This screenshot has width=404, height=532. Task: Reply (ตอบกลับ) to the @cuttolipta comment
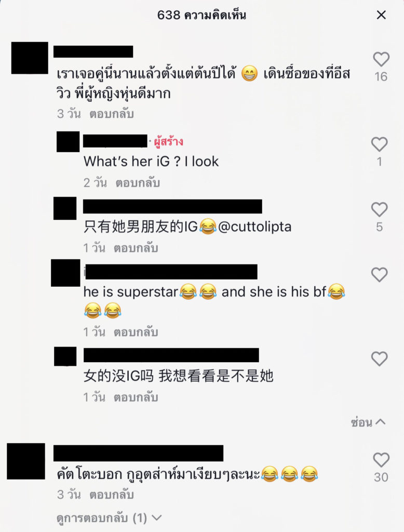(136, 248)
